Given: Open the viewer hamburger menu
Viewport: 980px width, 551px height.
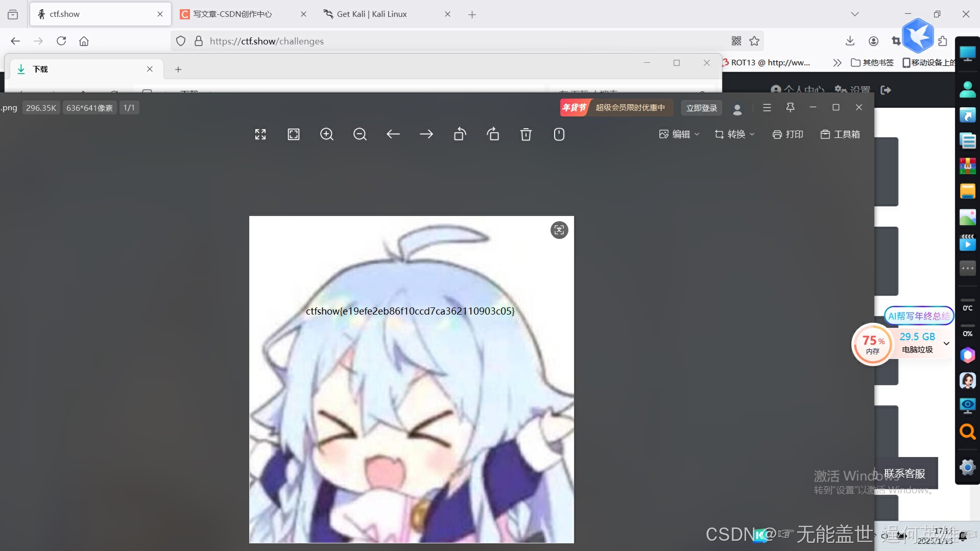Looking at the screenshot, I should pyautogui.click(x=767, y=108).
